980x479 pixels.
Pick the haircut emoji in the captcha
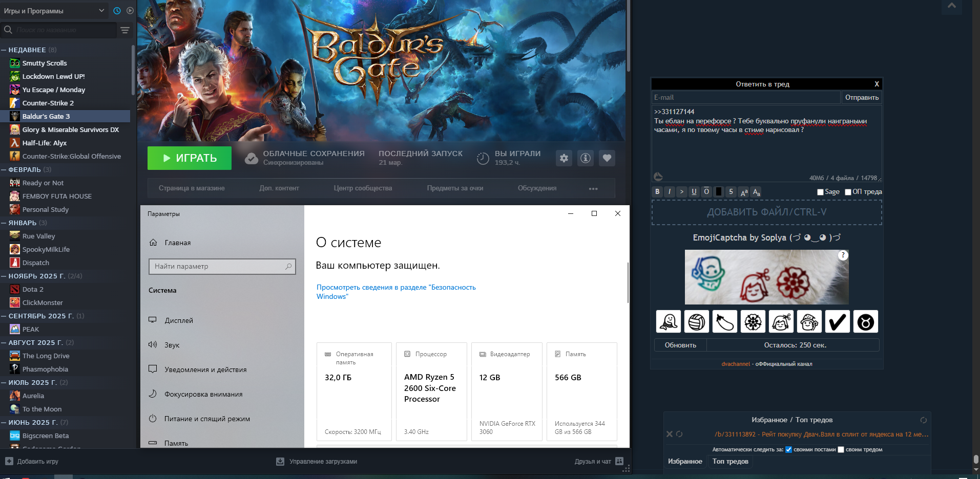[x=781, y=321]
